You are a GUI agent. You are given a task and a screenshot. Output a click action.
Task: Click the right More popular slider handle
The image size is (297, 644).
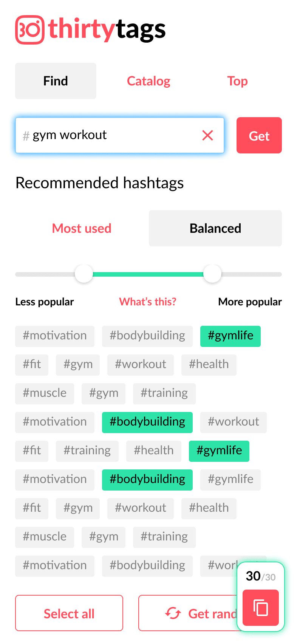[212, 274]
